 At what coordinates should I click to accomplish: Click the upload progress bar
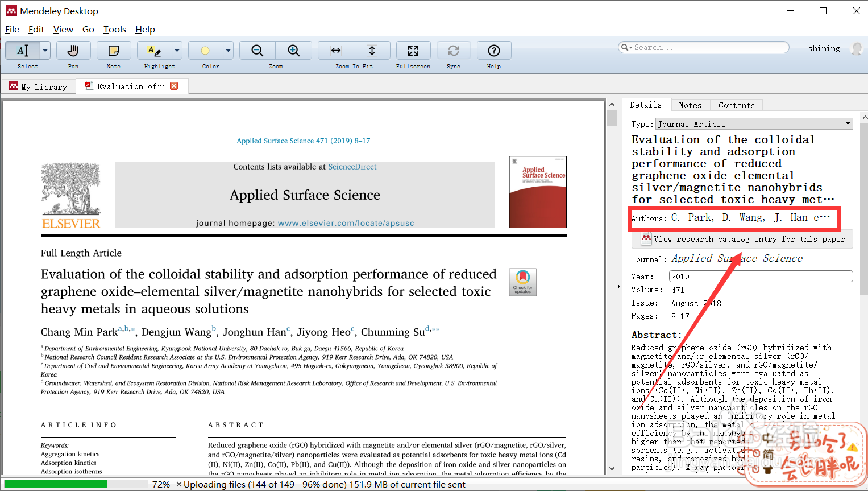coord(76,484)
